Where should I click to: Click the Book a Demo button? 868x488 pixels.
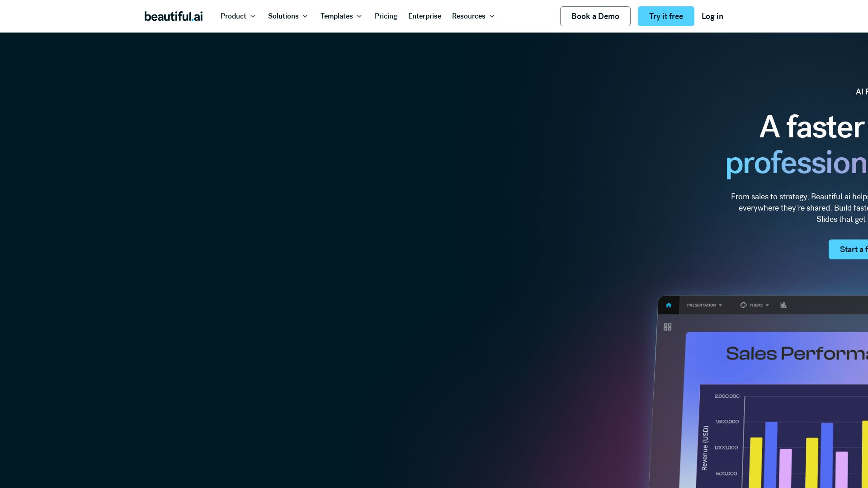pyautogui.click(x=595, y=16)
